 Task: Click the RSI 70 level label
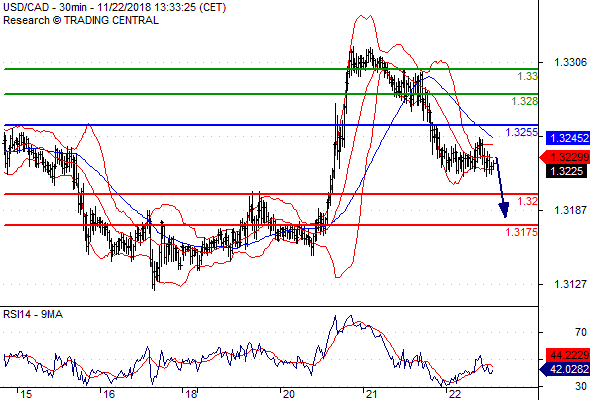pyautogui.click(x=581, y=332)
